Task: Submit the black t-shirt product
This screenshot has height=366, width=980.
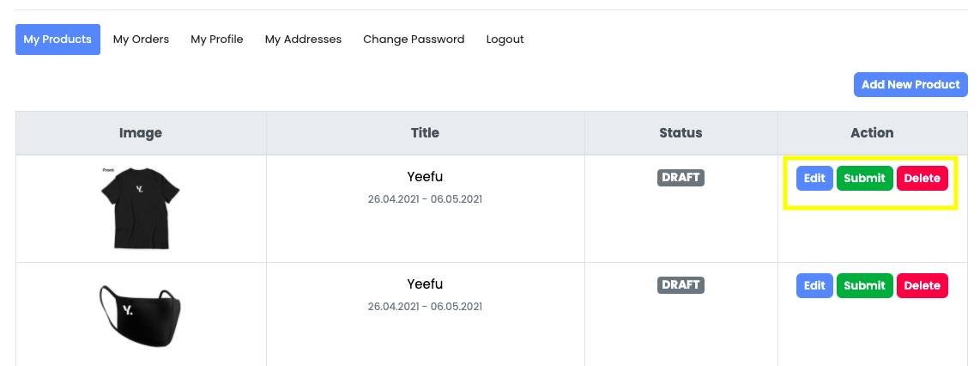Action: click(x=864, y=179)
